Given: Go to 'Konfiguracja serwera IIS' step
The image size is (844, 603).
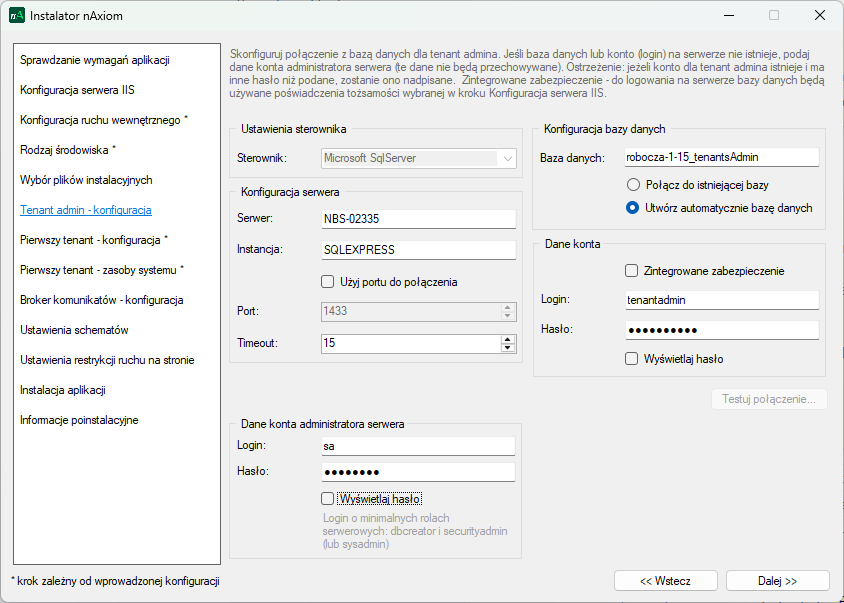Looking at the screenshot, I should pos(77,90).
